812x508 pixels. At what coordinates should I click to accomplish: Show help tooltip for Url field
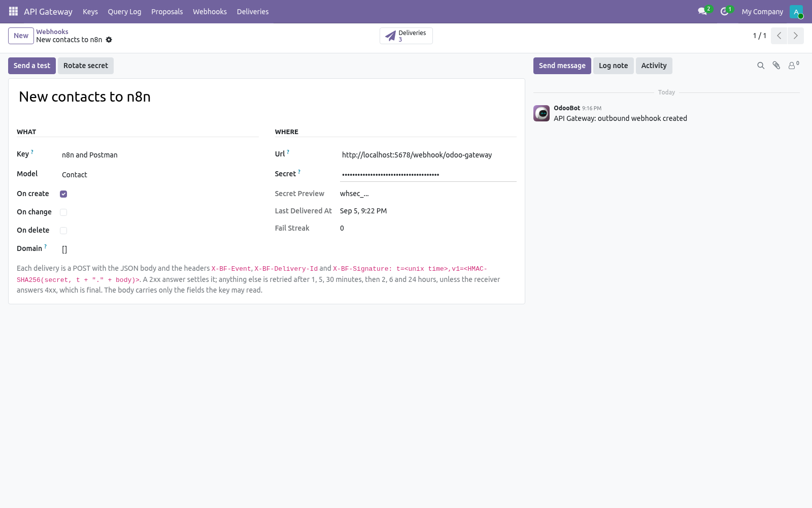click(x=288, y=152)
